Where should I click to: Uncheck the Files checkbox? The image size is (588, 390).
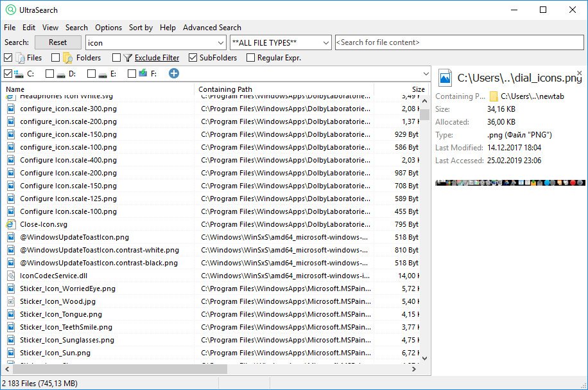pyautogui.click(x=8, y=58)
